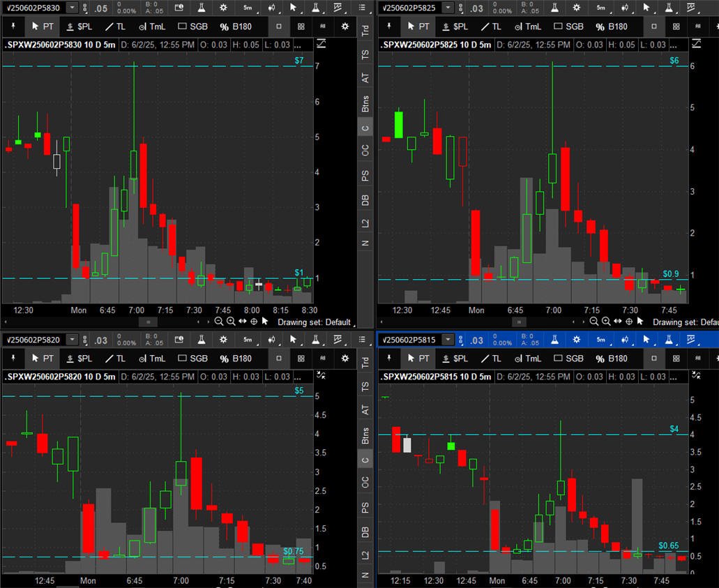Screen dimensions: 719x588
Task: Toggle the pin icon in P5830 drawing toolbar
Action: pos(13,27)
